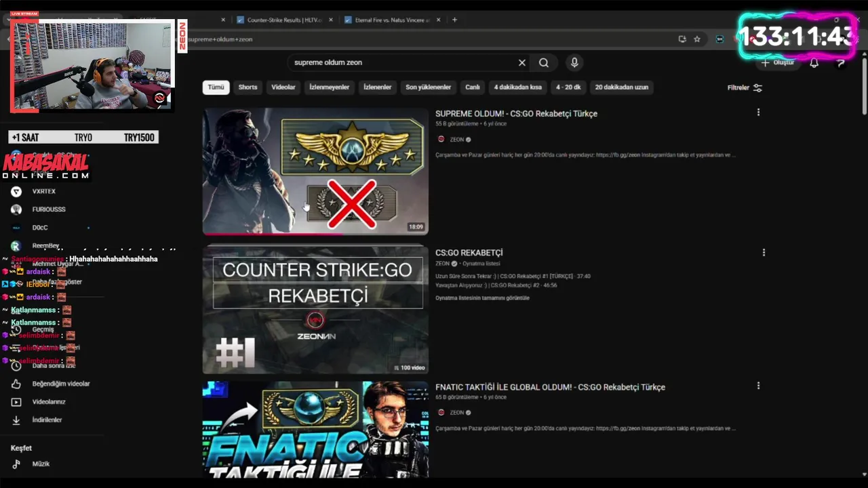Select the İzlenenler filter chip
This screenshot has height=488, width=868.
point(377,87)
